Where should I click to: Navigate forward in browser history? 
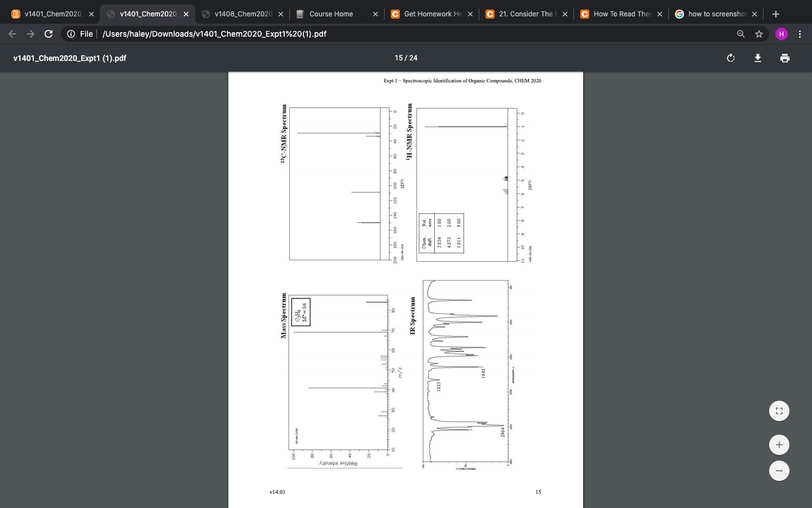[x=30, y=34]
